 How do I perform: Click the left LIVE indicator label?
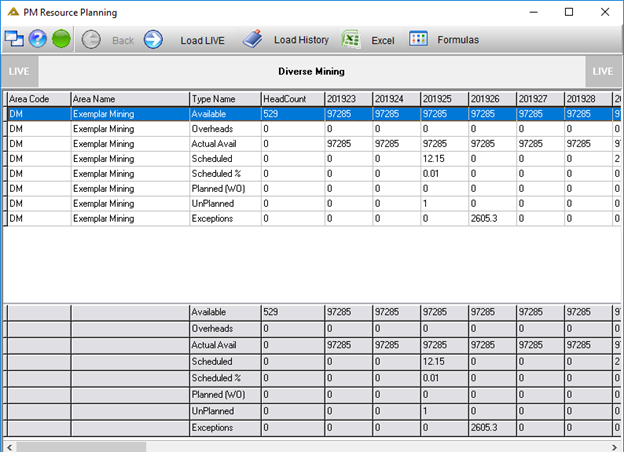tap(19, 72)
